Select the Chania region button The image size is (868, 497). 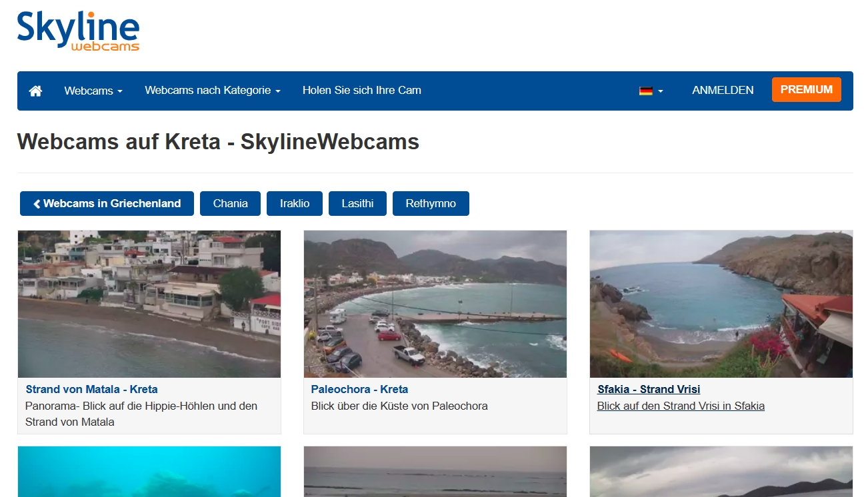click(x=230, y=204)
